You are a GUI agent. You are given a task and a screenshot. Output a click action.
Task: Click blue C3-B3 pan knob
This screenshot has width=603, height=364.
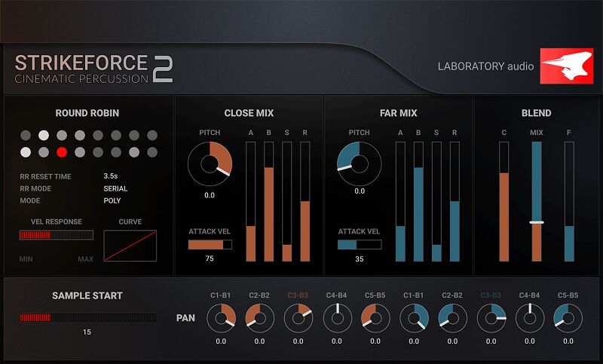coord(491,318)
